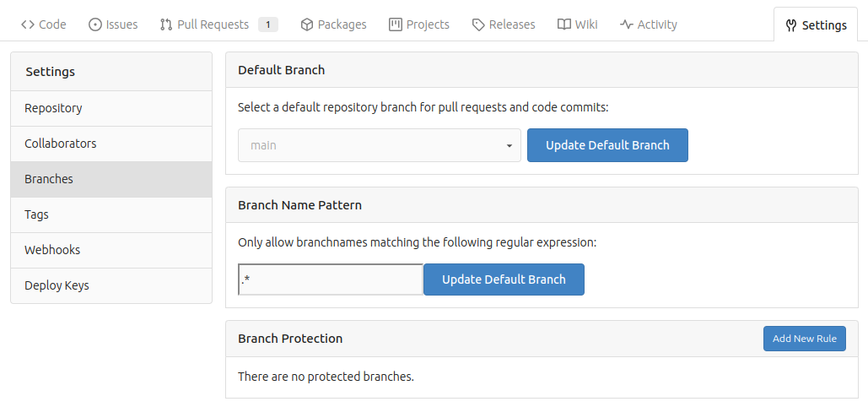Screen dimensions: 868x407
Task: Select Deploy Keys in sidebar
Action: pos(57,285)
